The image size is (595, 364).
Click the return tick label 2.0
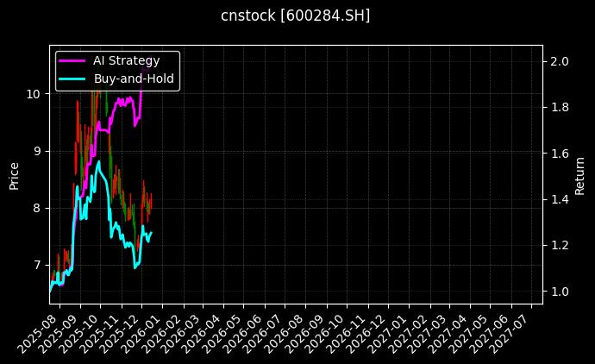pos(560,61)
